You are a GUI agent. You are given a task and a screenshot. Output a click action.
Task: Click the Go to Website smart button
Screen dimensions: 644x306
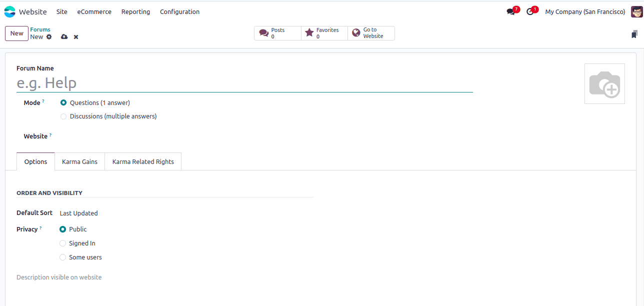(371, 33)
